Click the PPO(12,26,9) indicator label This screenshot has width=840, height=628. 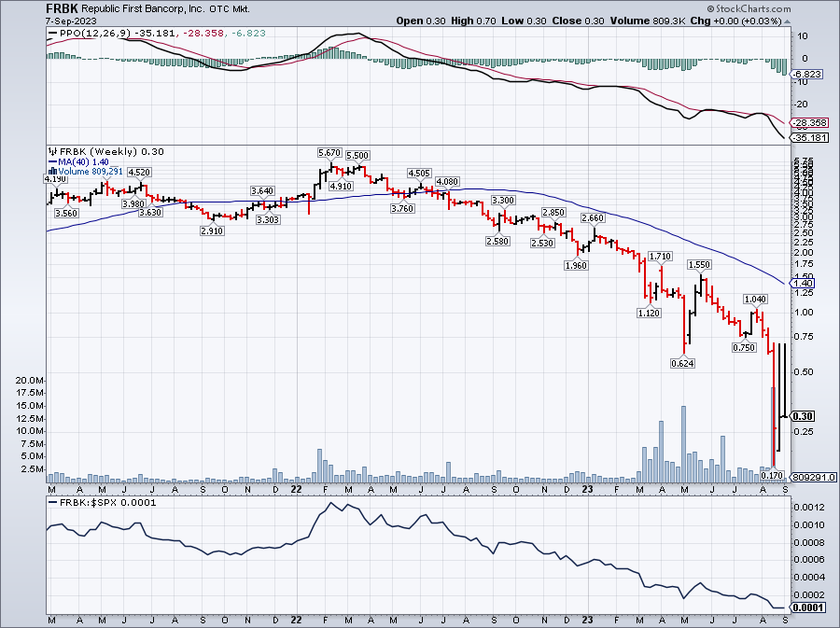(x=85, y=34)
